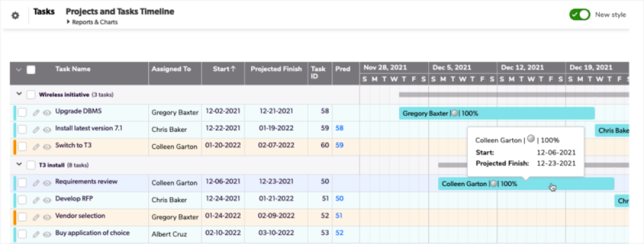Click the Chris Baker bar in Install row
This screenshot has width=644, height=244.
(x=612, y=131)
